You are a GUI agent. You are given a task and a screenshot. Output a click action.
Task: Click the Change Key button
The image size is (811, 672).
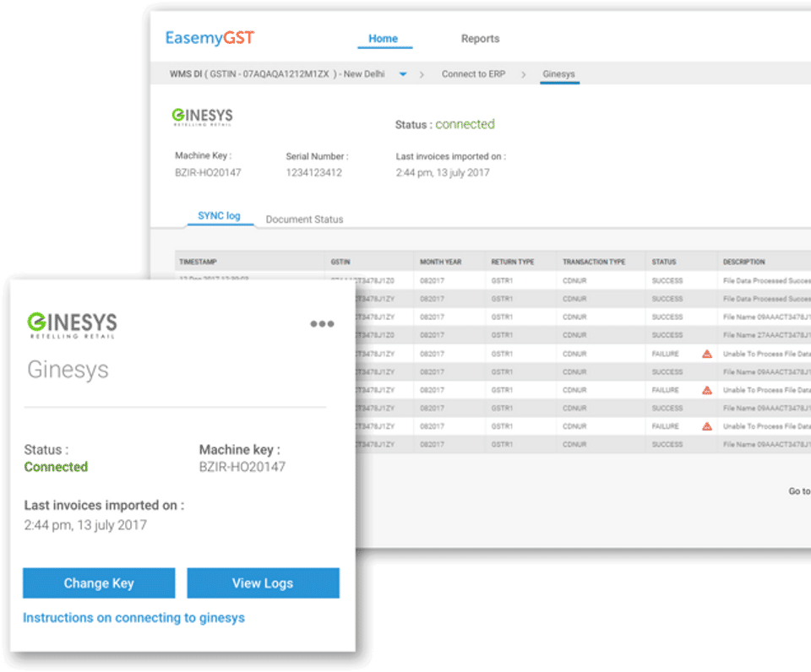click(99, 583)
